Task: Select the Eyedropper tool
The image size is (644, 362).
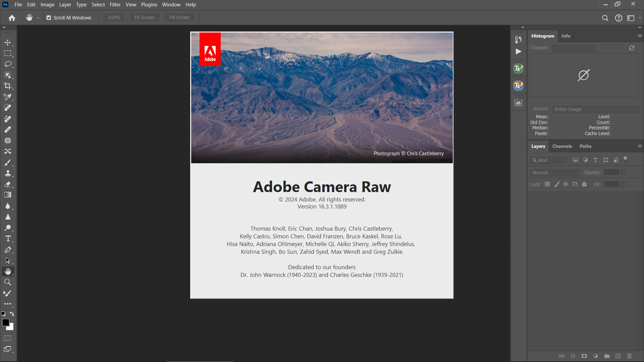Action: click(x=8, y=97)
